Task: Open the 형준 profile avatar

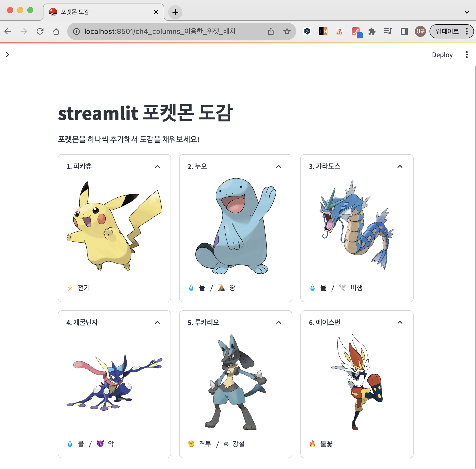Action: pos(420,31)
